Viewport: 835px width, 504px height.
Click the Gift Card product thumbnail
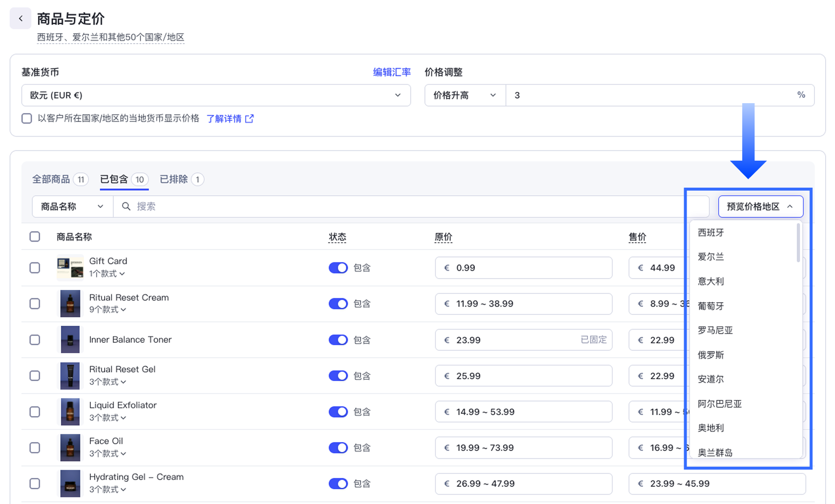coord(70,268)
